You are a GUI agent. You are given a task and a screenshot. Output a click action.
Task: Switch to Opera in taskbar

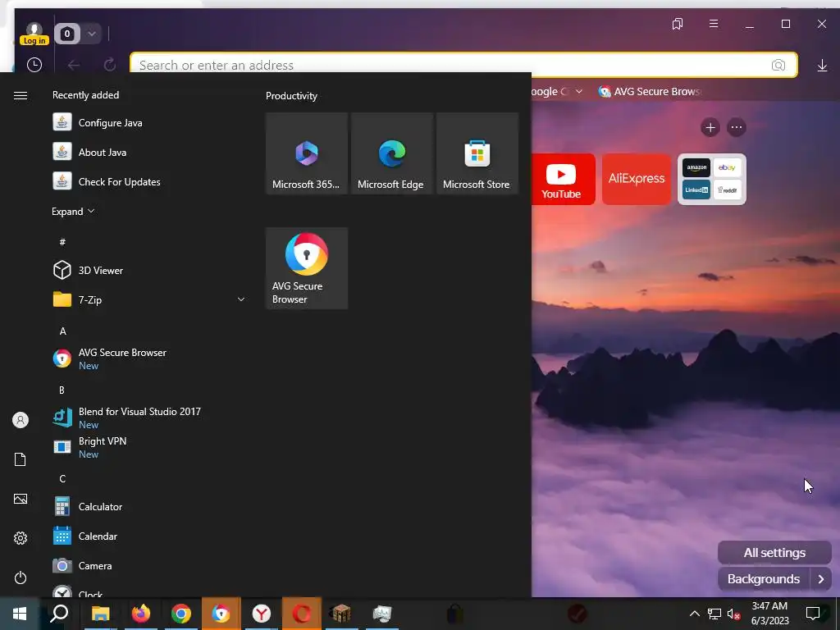click(302, 614)
